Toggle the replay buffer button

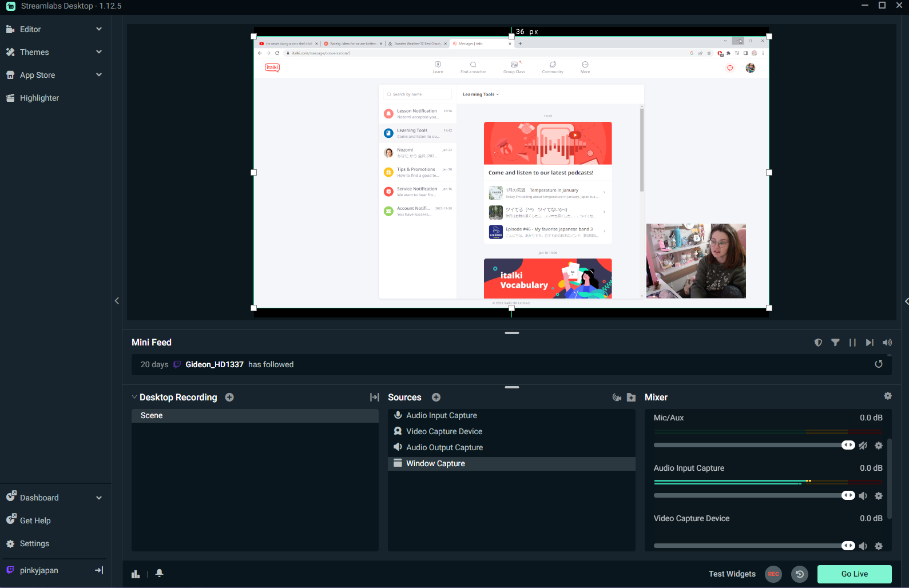coord(800,574)
